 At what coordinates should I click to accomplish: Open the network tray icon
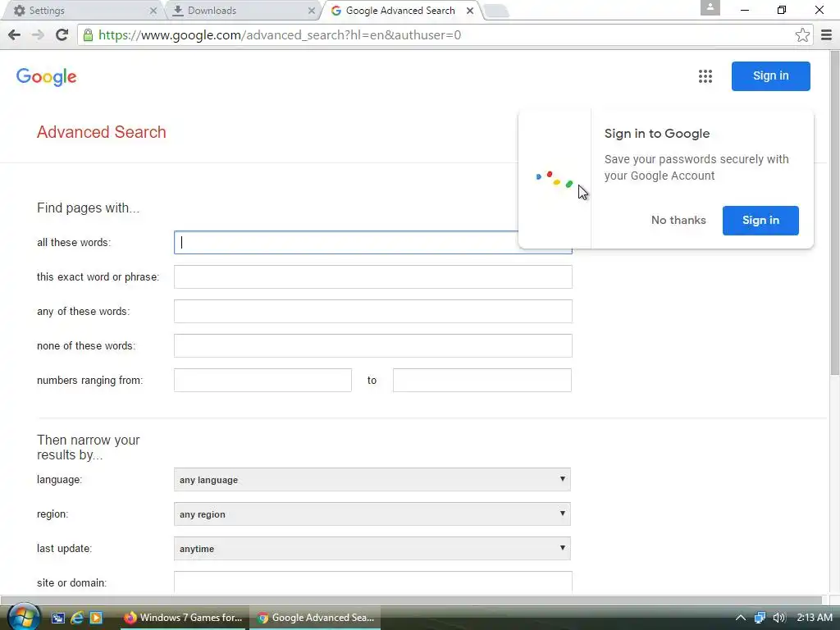pyautogui.click(x=760, y=618)
